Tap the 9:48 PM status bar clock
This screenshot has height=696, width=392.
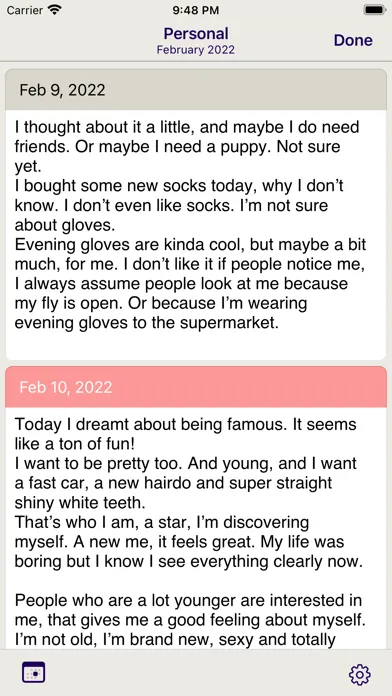point(196,10)
